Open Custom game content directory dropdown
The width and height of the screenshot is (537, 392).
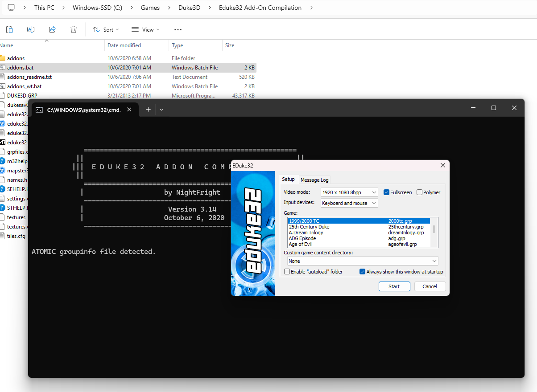coord(362,261)
